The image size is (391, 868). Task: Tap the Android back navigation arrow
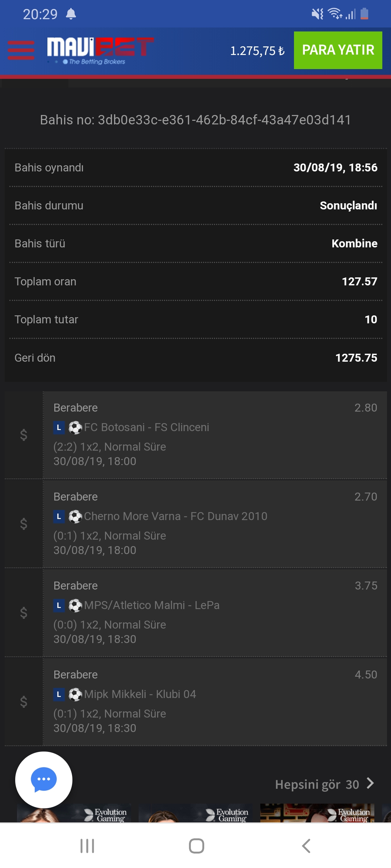(306, 846)
